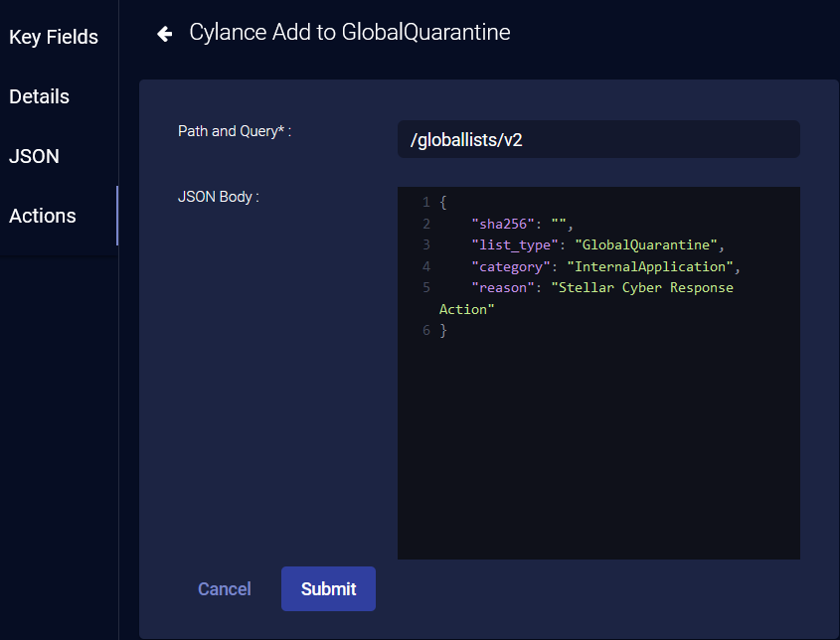
Task: Click the closing brace on line 6
Action: point(443,331)
